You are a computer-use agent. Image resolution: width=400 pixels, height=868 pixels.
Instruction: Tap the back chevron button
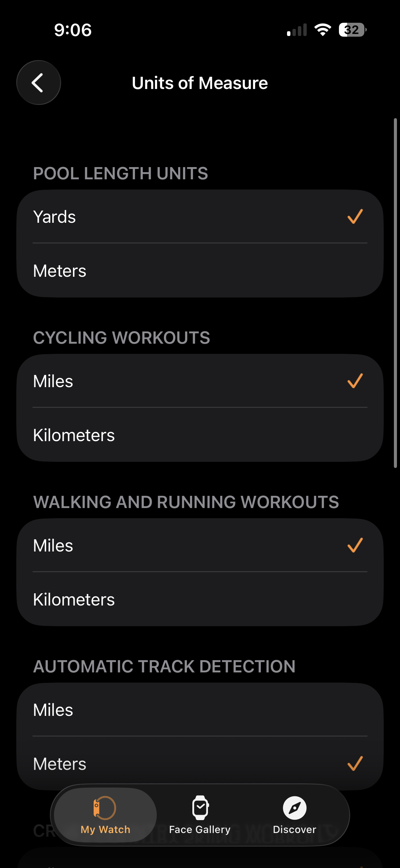[38, 83]
